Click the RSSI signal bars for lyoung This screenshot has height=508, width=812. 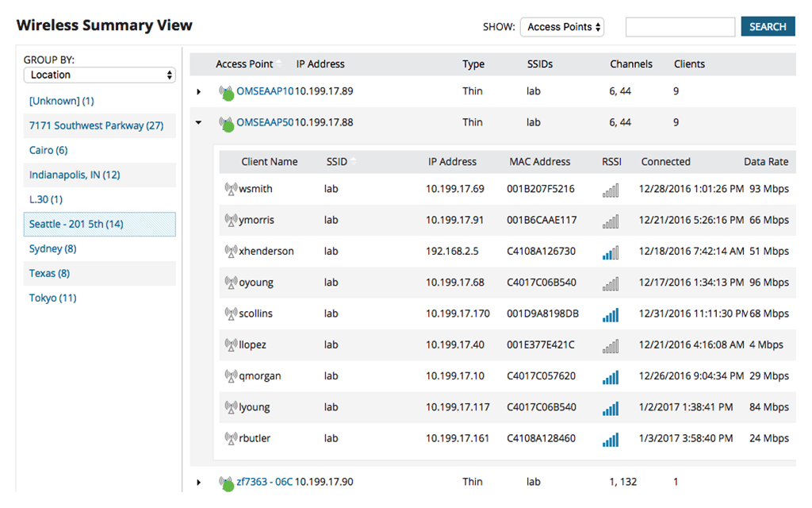coord(611,407)
